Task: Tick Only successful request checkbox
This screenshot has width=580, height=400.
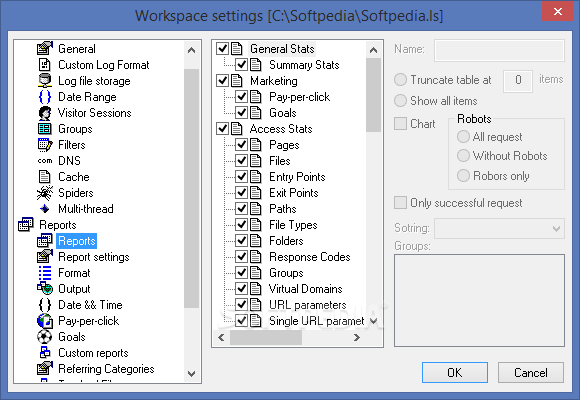Action: (400, 203)
